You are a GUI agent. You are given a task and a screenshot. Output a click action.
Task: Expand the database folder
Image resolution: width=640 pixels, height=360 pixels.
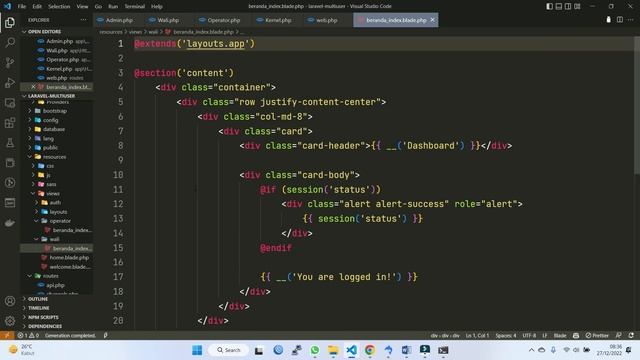[x=57, y=129]
